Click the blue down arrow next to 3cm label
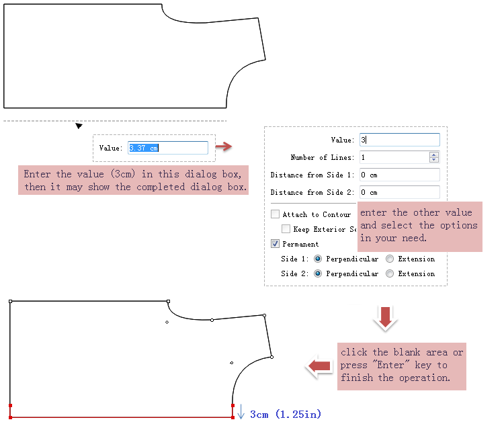The image size is (504, 428). click(241, 411)
